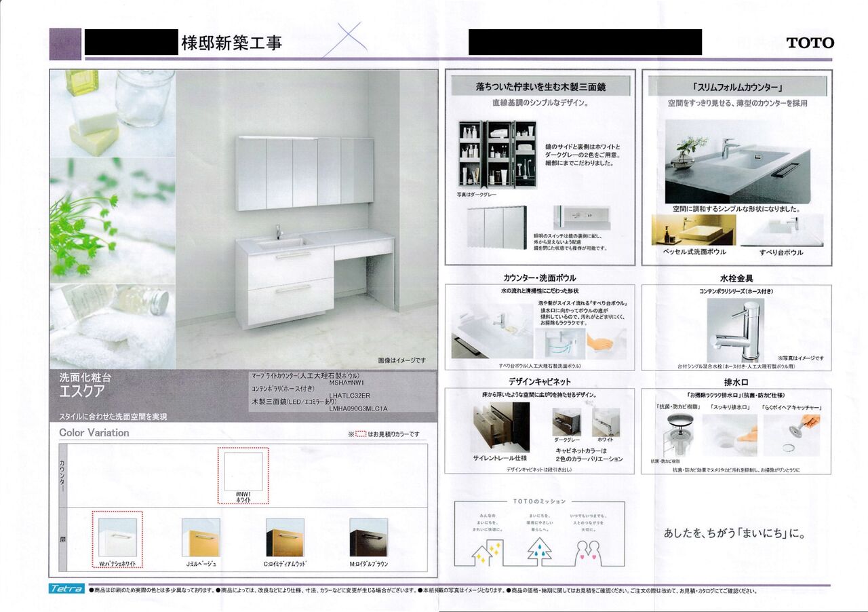Select the two people with hearts mission icon
The height and width of the screenshot is (612, 868).
589,553
